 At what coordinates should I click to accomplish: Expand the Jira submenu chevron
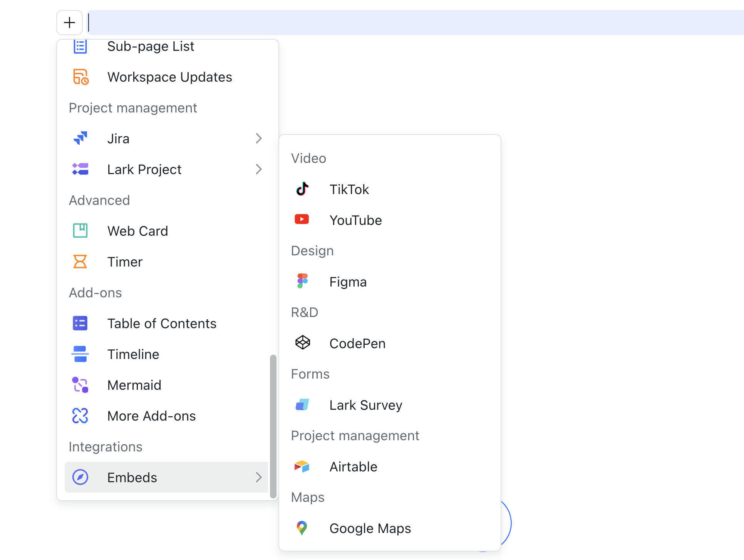coord(258,138)
